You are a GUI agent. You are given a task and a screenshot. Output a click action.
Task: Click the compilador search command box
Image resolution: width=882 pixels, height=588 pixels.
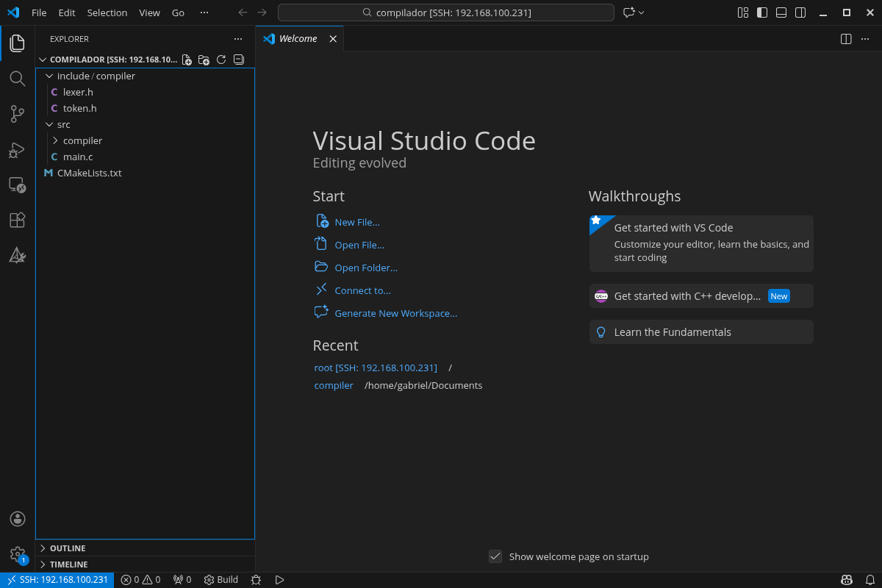[x=445, y=12]
